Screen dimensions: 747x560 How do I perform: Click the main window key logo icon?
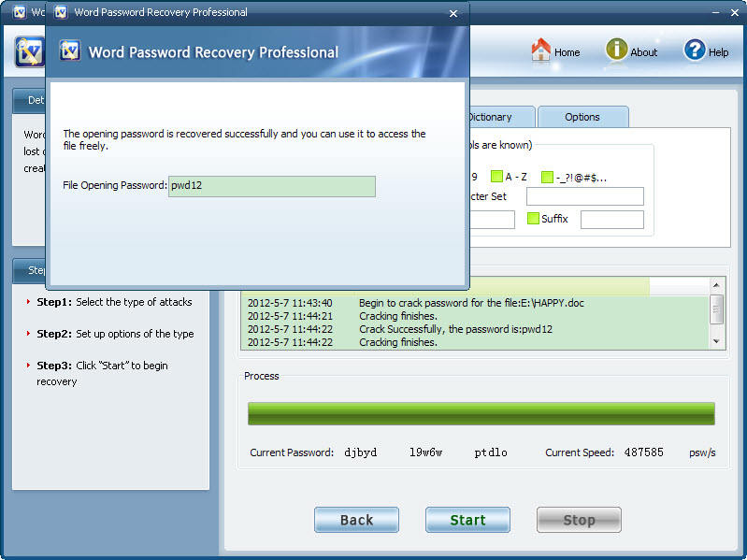pos(30,51)
